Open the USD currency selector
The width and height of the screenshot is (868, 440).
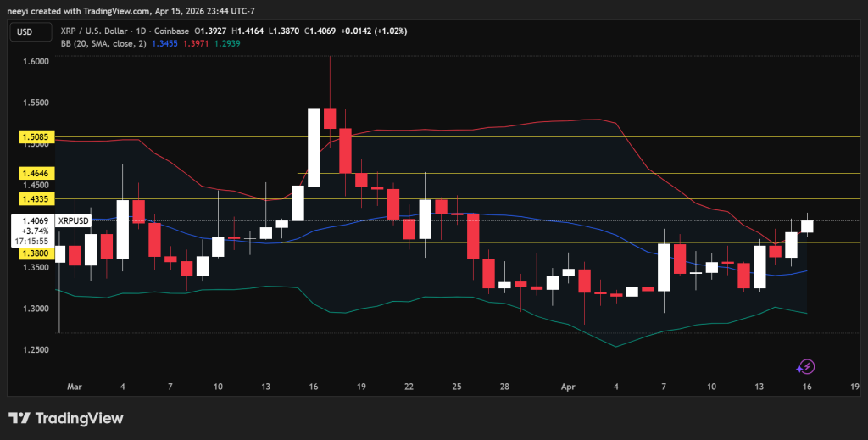click(x=23, y=31)
